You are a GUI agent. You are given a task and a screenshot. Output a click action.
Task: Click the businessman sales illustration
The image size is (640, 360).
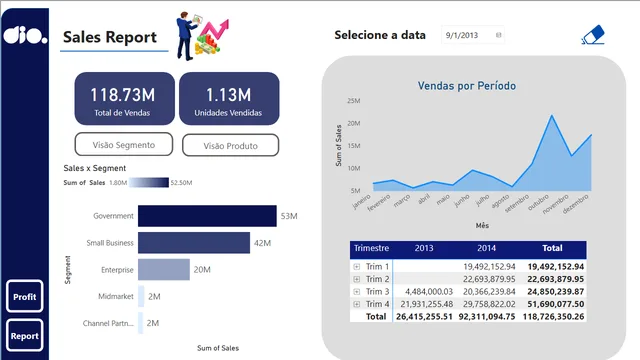click(202, 36)
